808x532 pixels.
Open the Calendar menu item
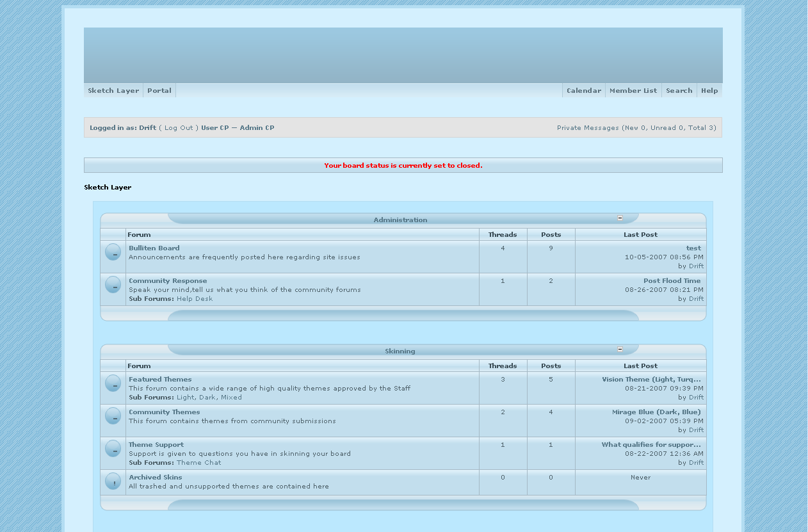click(x=584, y=91)
